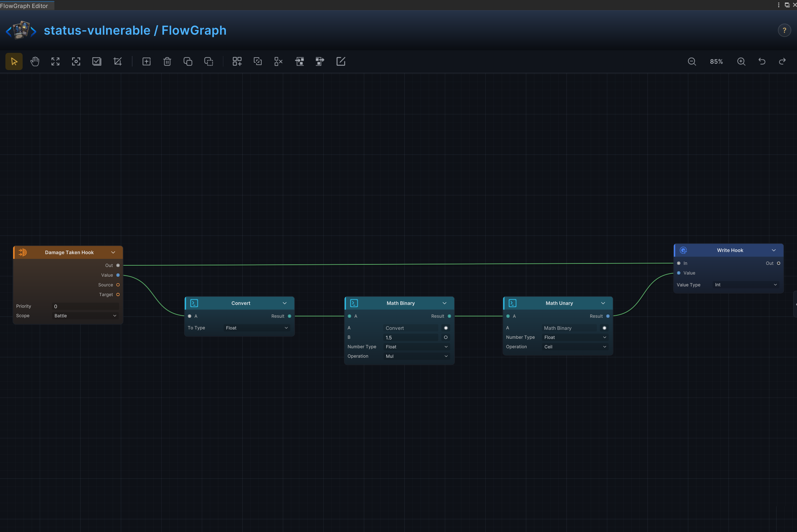Undo the last action
Viewport: 797px width, 532px height.
pos(762,61)
